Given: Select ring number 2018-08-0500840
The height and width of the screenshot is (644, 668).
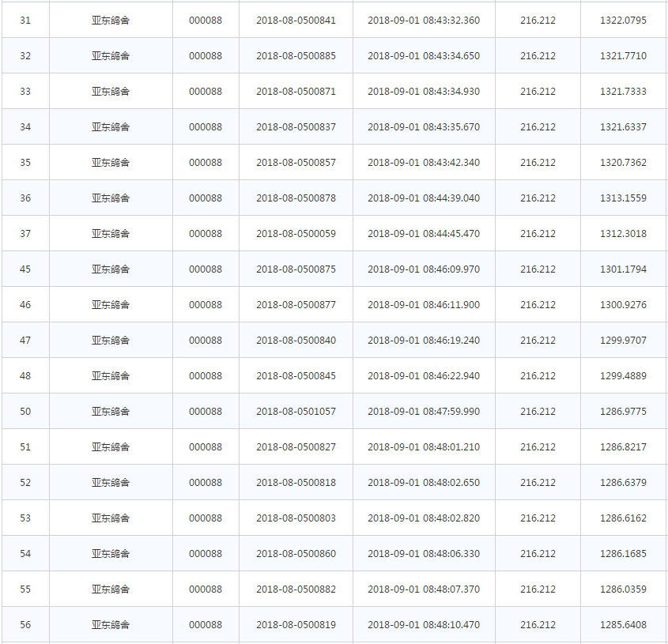Looking at the screenshot, I should (x=296, y=341).
